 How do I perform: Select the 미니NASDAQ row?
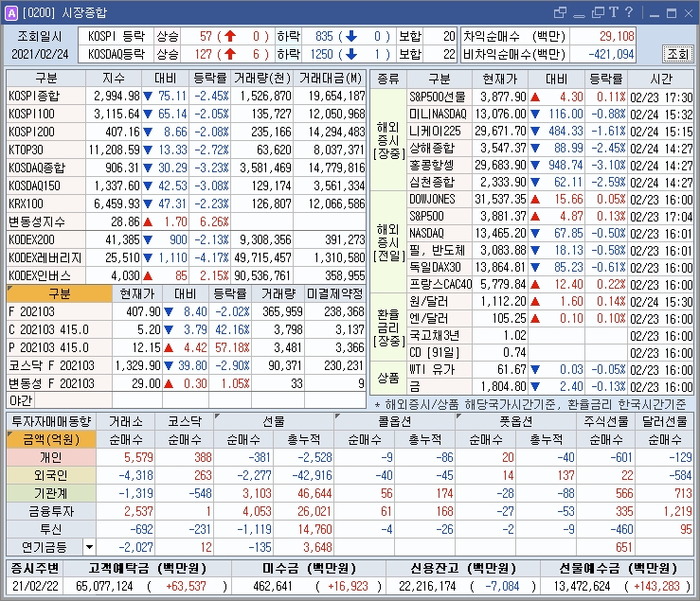point(550,114)
